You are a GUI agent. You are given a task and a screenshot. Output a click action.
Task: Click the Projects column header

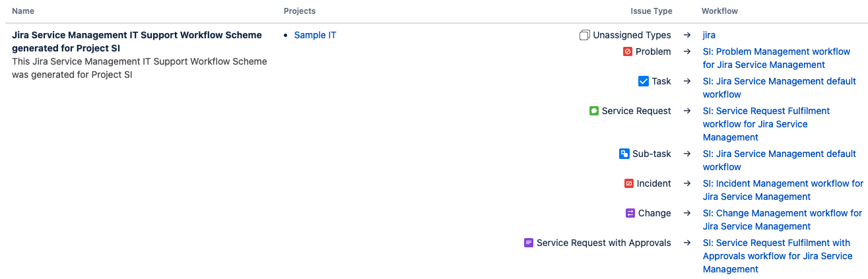(x=300, y=11)
